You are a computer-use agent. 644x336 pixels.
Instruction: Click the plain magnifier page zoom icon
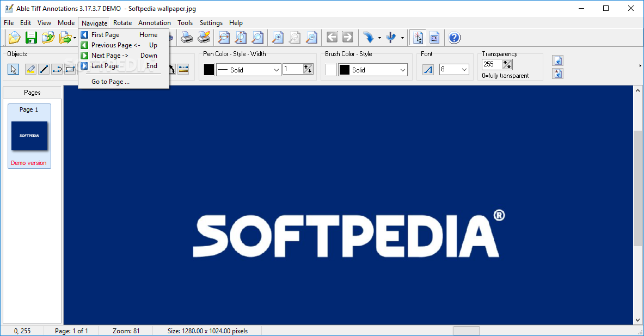point(257,38)
